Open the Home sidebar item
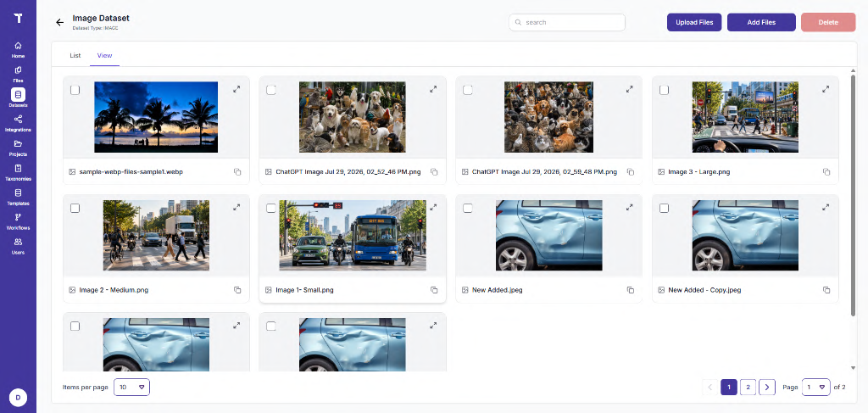 tap(18, 49)
